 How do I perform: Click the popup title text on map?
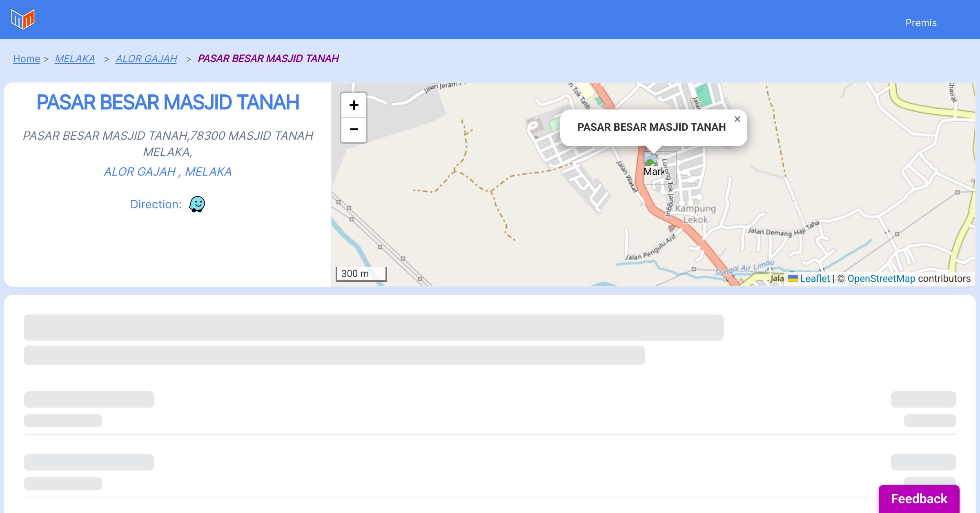tap(651, 127)
